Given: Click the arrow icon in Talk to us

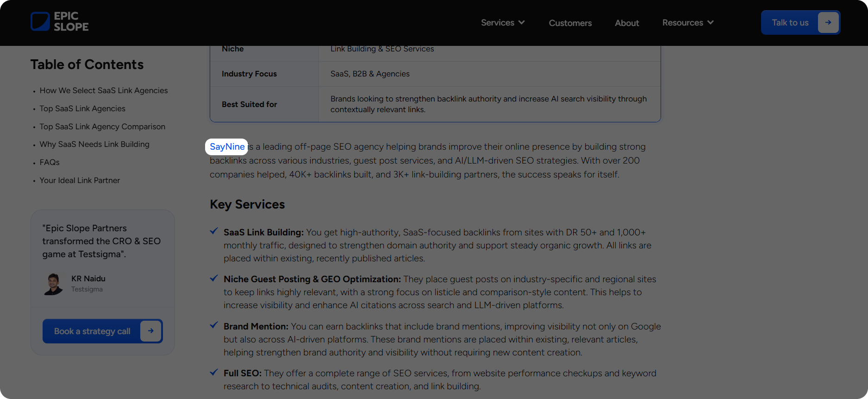Looking at the screenshot, I should [828, 23].
